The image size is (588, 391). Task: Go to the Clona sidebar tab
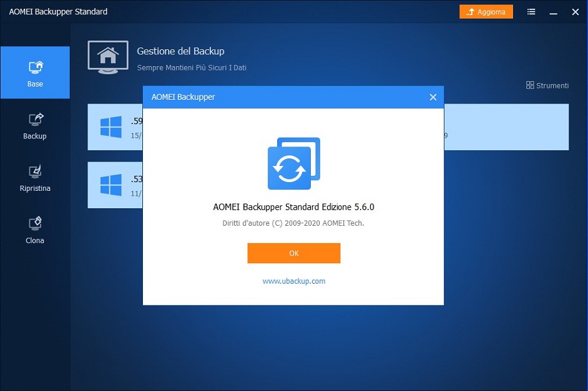point(35,231)
